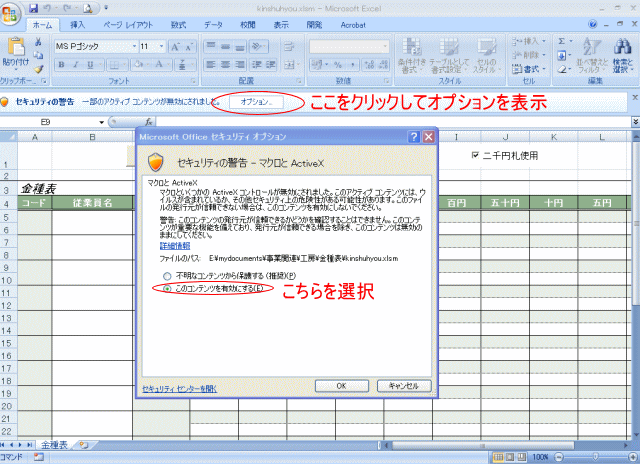Open Customize Quick Access Toolbar dropdown
Viewport: 640px width, 464px height.
(106, 8)
